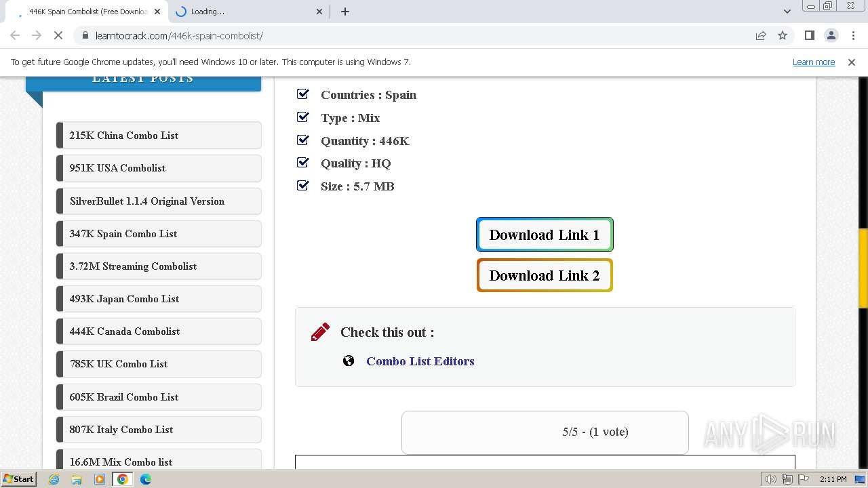Open the 493K Japan Combo List post
The width and height of the screenshot is (868, 488).
click(x=159, y=299)
